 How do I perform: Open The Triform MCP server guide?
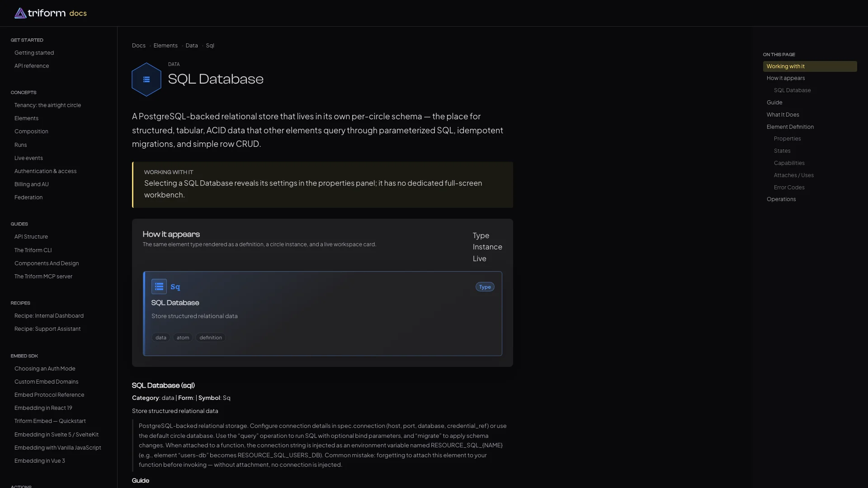click(43, 277)
